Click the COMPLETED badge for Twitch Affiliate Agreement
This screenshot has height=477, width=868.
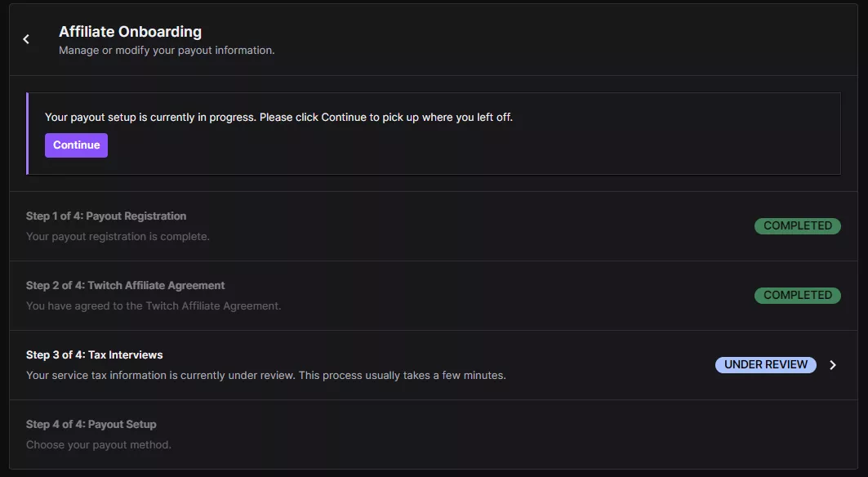(x=797, y=295)
